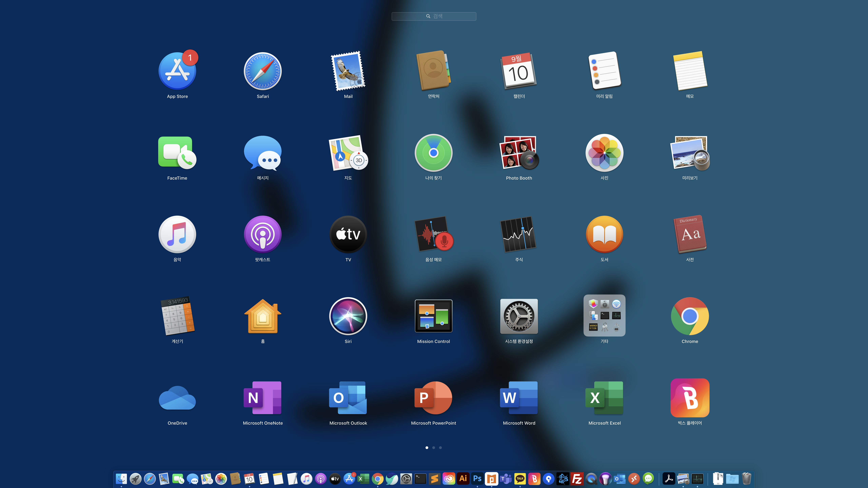Open the Trash in the Dock
The image size is (868, 488).
[x=746, y=479]
